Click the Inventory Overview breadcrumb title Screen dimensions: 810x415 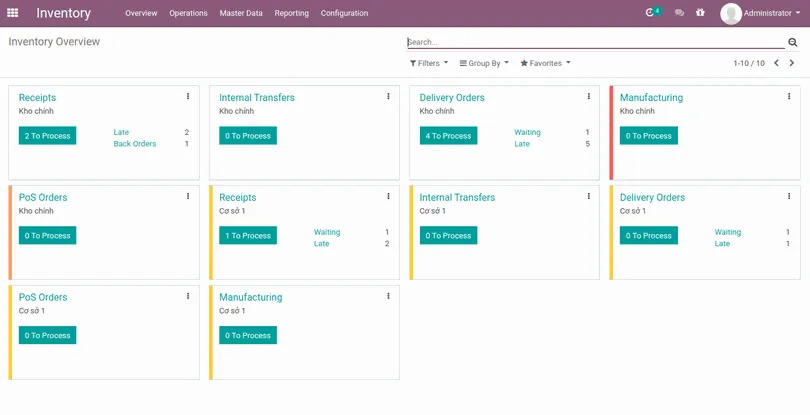(x=54, y=42)
